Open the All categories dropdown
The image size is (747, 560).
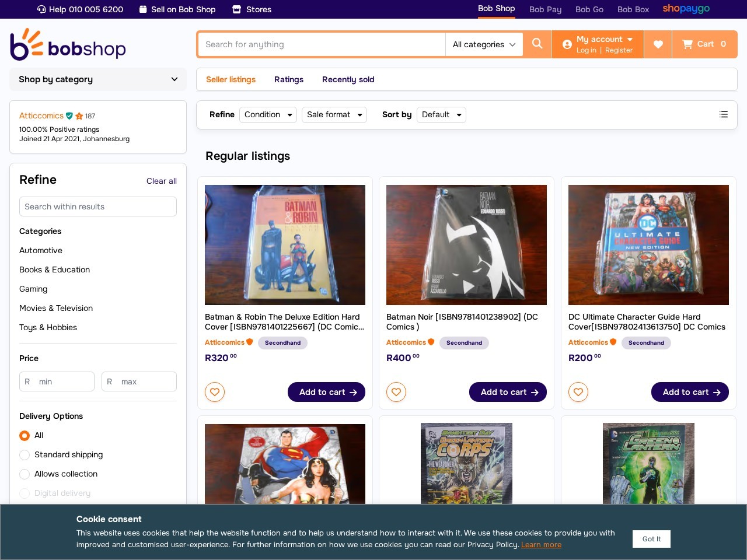point(484,44)
